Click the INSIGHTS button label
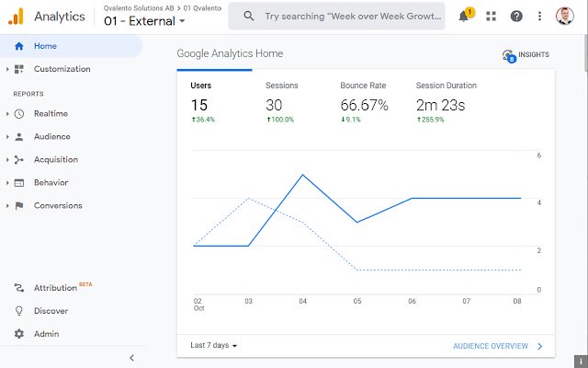 pyautogui.click(x=534, y=55)
